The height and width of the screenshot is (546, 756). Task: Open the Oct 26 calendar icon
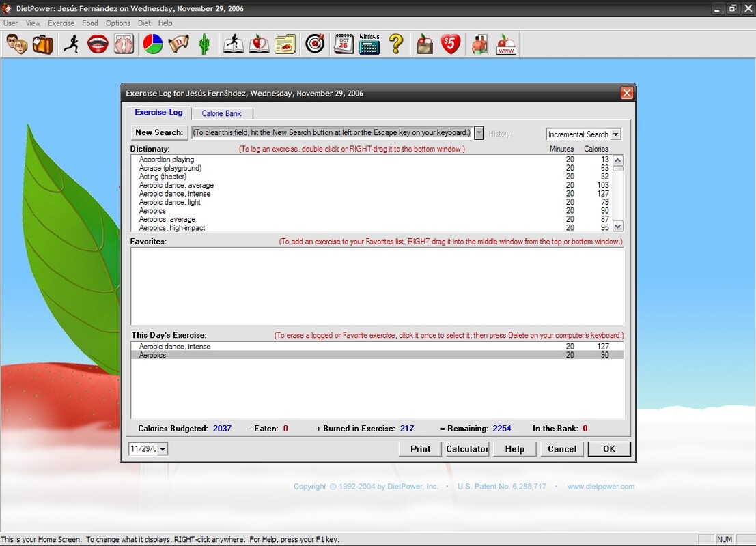[x=344, y=44]
